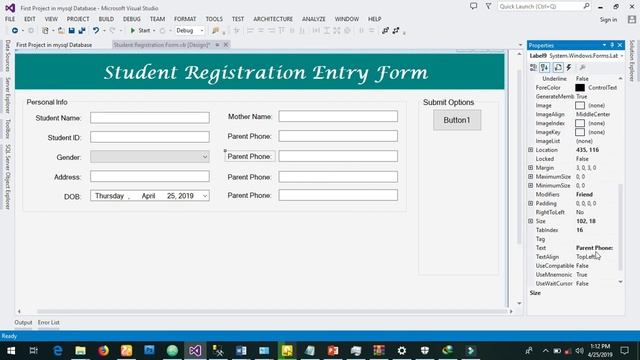Screen dimensions: 640x360
Task: Click the Image property empty preview box
Action: tap(580, 105)
